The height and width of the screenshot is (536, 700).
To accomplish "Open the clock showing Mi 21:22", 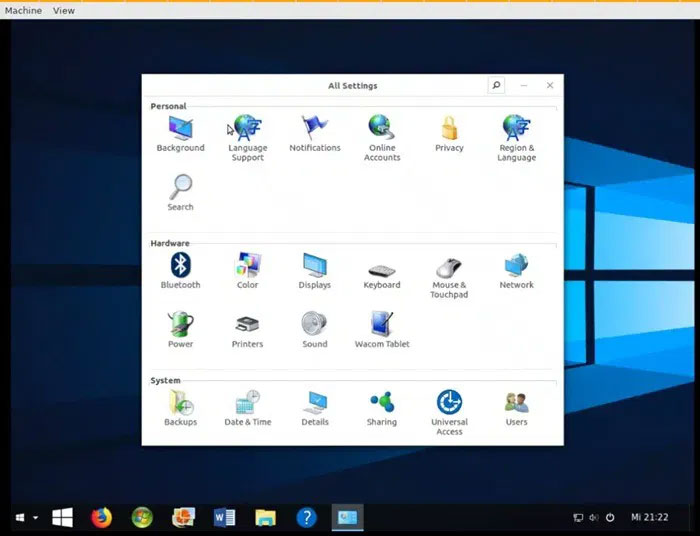I will click(650, 517).
